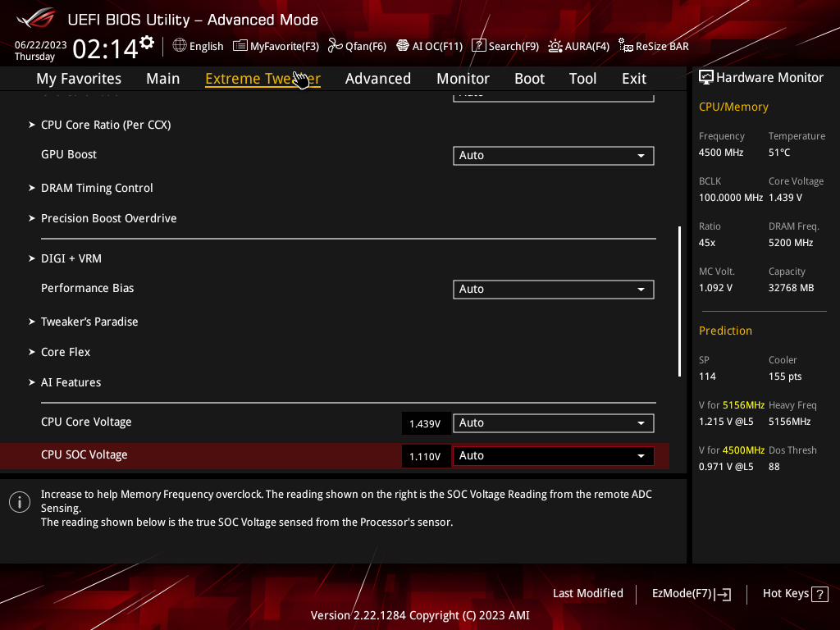
Task: Click the Frequency 4500 MHz value
Action: pyautogui.click(x=721, y=153)
